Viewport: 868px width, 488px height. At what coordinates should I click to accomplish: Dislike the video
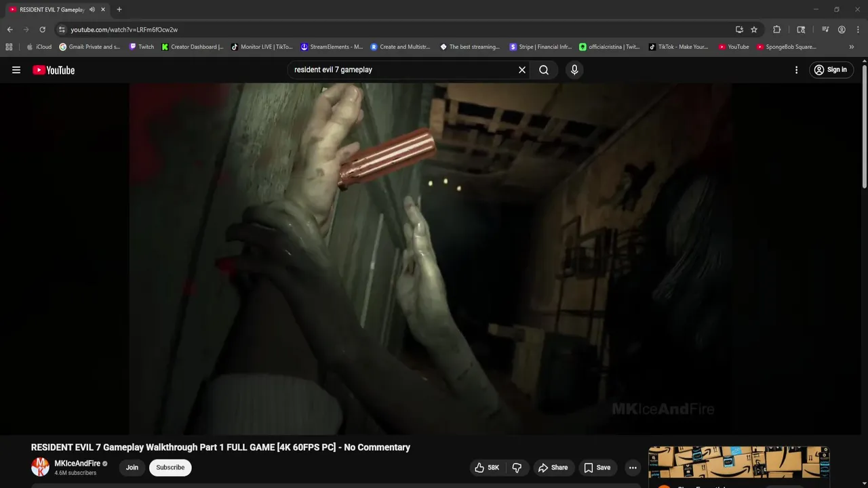point(517,468)
